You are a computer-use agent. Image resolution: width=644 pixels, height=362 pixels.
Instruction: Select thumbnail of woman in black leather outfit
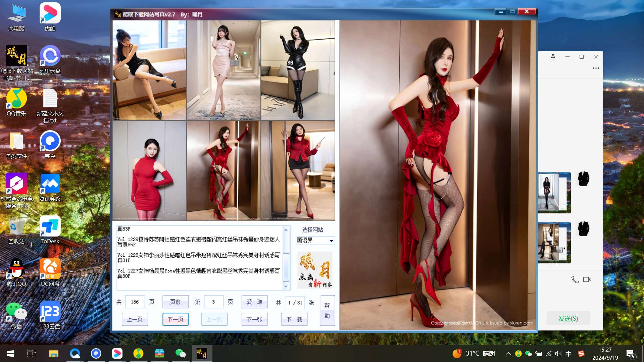point(298,70)
